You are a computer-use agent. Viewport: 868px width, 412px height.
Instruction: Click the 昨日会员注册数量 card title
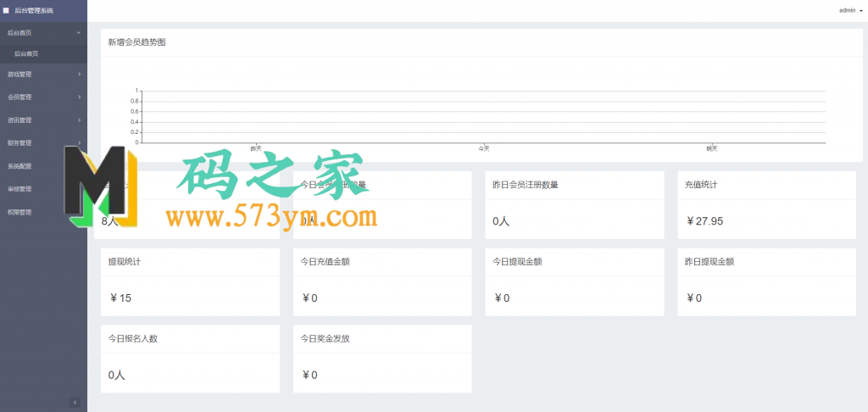tap(526, 185)
